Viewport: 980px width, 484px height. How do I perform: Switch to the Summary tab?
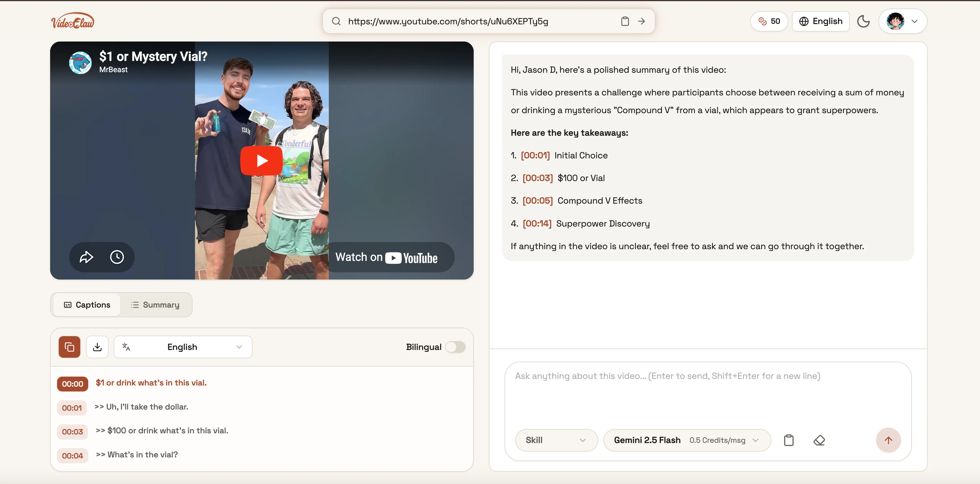[156, 305]
